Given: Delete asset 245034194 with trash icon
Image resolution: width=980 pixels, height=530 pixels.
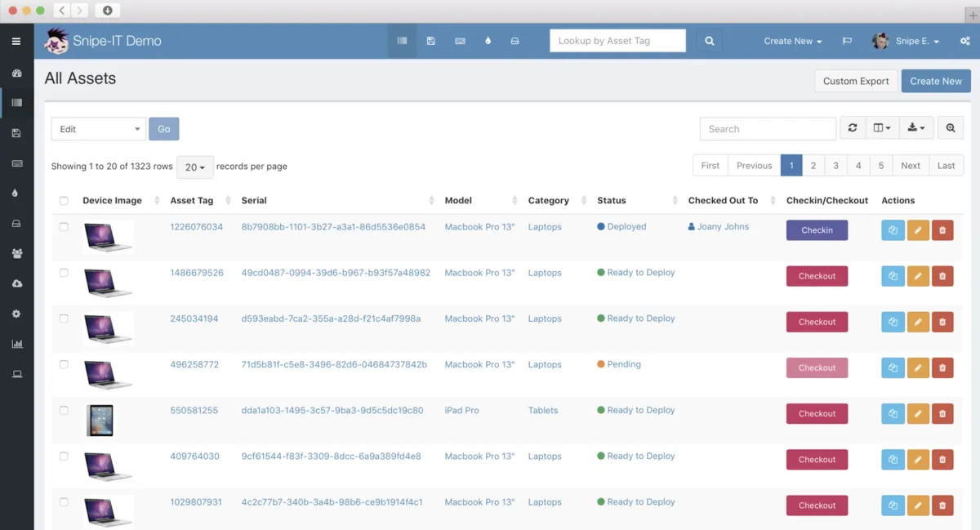Looking at the screenshot, I should click(x=942, y=322).
